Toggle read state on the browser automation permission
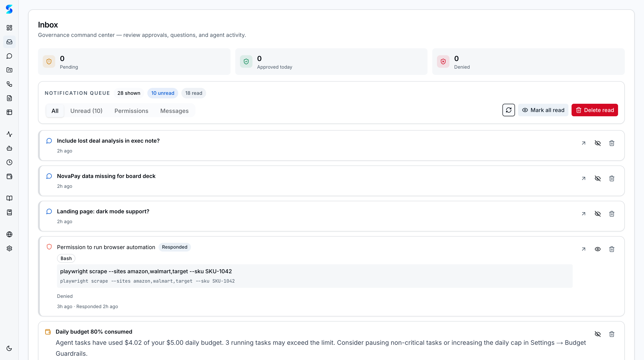This screenshot has height=360, width=644. click(x=598, y=249)
